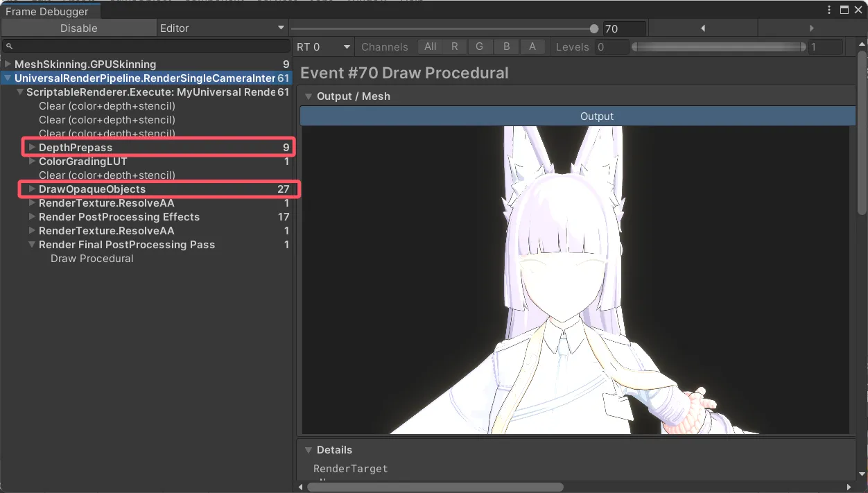Select the All channels button
The height and width of the screenshot is (493, 868).
pos(430,46)
